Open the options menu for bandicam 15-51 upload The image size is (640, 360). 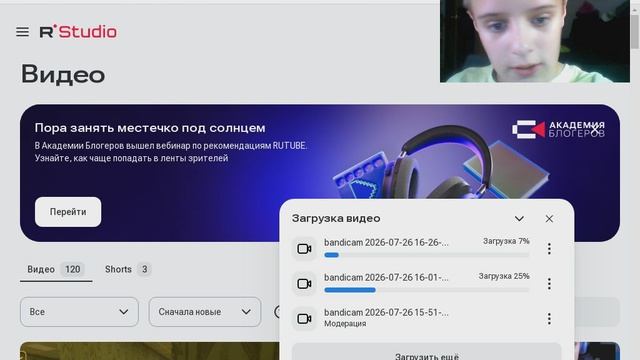coord(549,318)
